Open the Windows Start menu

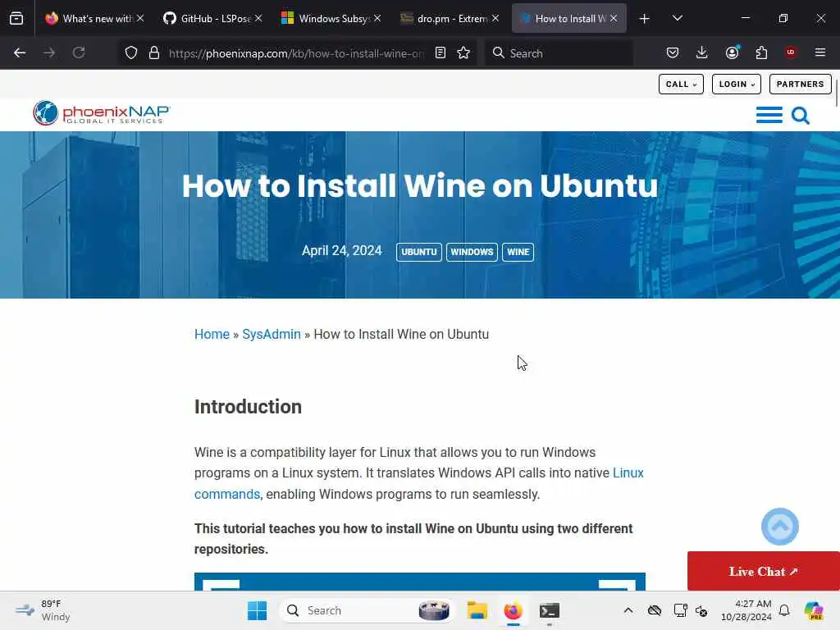(x=257, y=610)
